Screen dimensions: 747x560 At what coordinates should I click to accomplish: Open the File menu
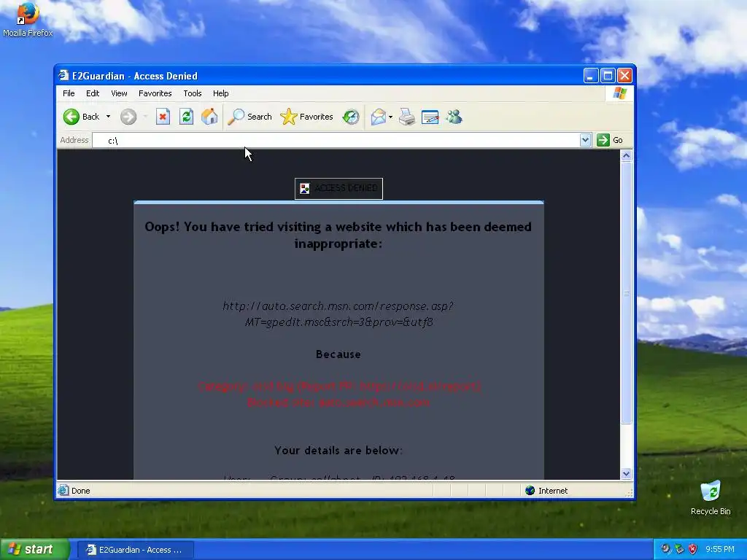coord(69,93)
